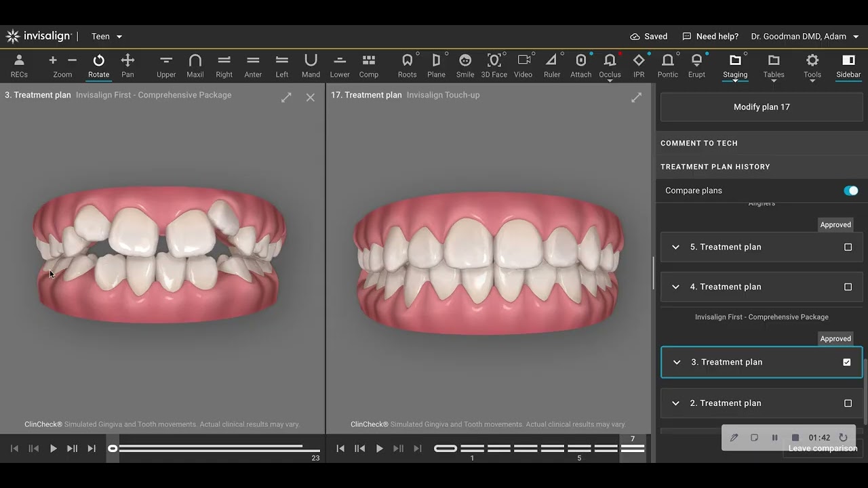This screenshot has width=868, height=488.
Task: Select the Ruler tool
Action: click(x=552, y=66)
